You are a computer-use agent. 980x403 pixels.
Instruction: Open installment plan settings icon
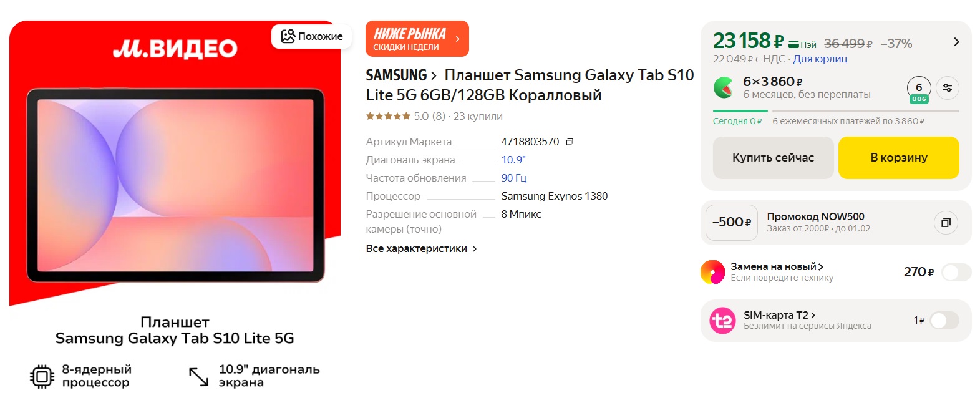947,88
